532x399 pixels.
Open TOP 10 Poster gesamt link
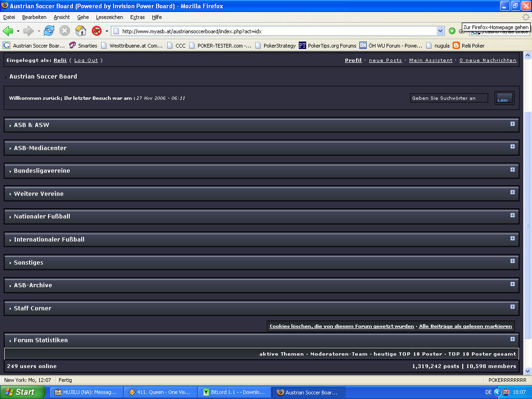(482, 354)
